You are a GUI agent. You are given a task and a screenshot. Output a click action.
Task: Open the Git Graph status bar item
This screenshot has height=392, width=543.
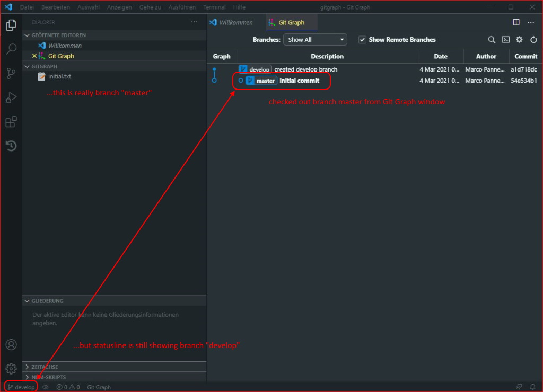(99, 387)
